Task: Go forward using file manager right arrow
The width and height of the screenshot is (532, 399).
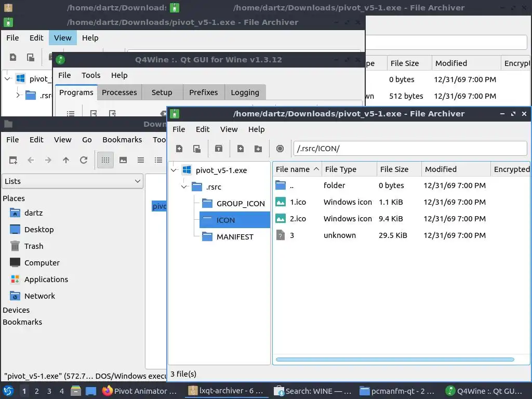Action: click(x=48, y=160)
